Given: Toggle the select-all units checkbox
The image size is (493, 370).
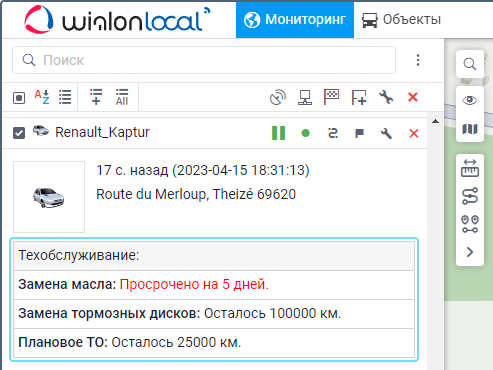Looking at the screenshot, I should tap(19, 98).
